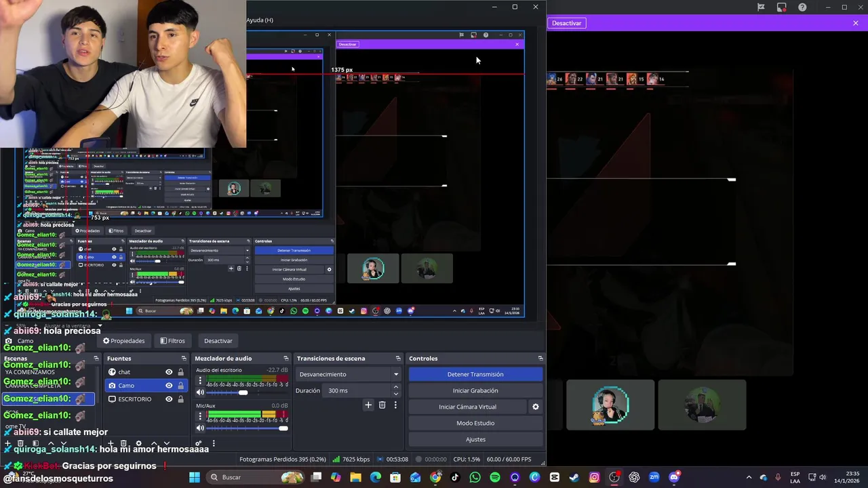Viewport: 868px width, 488px height.
Task: Open audio mixer bottom three-dot menu
Action: 214,443
